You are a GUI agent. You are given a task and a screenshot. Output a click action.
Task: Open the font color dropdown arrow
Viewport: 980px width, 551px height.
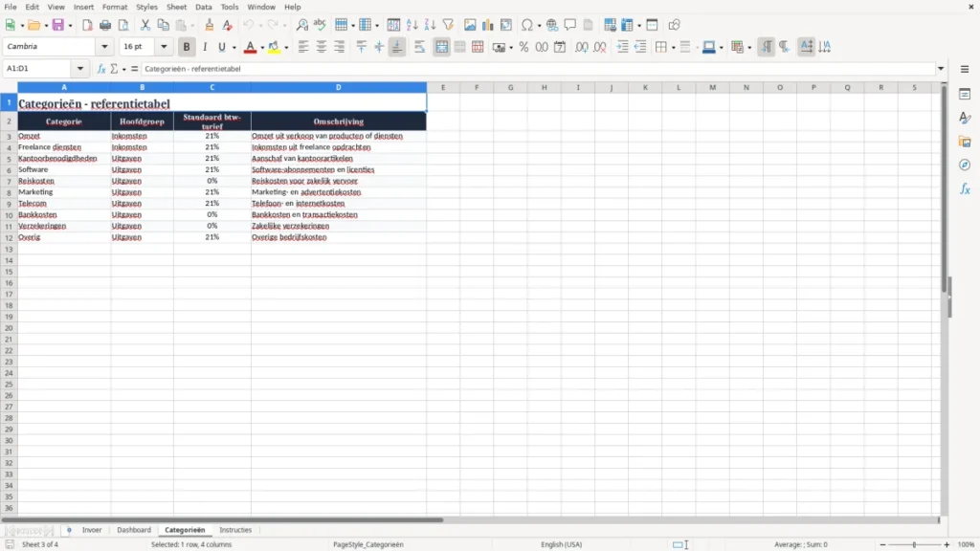(x=262, y=47)
